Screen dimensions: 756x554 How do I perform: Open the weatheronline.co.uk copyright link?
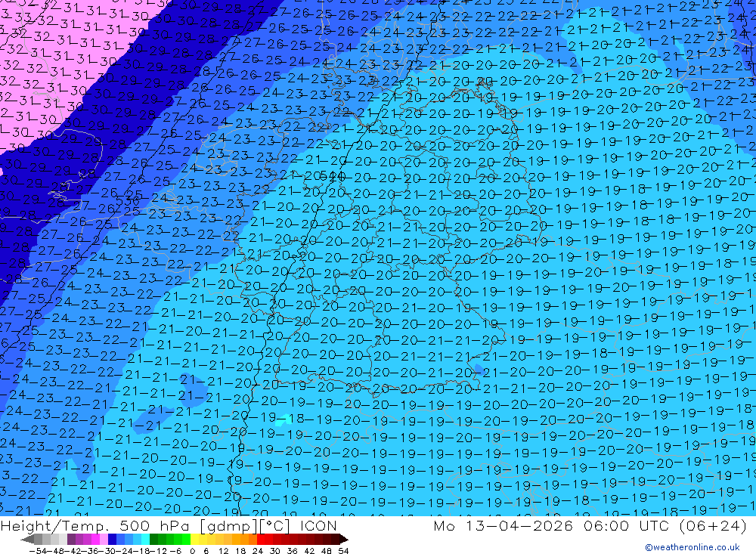(692, 547)
